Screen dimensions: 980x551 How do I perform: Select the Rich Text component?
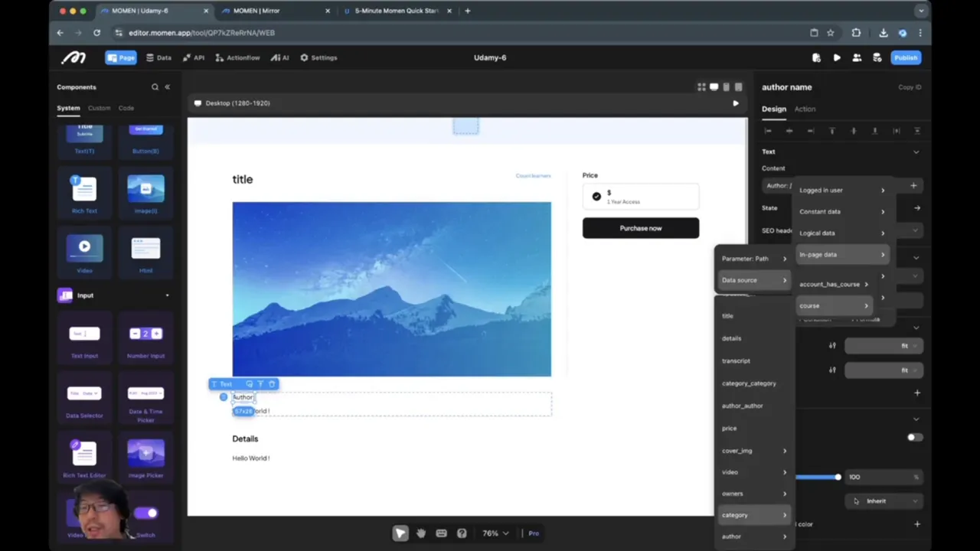coord(84,194)
